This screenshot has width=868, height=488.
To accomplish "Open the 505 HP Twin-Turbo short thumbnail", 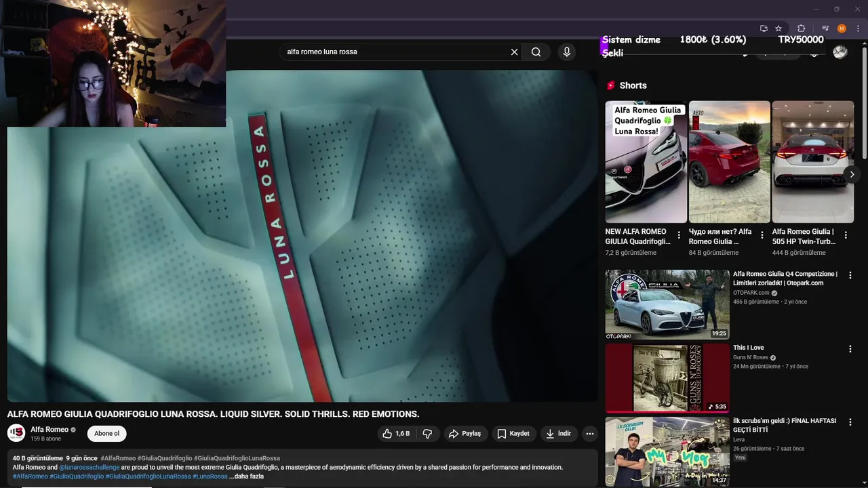I will pyautogui.click(x=813, y=162).
